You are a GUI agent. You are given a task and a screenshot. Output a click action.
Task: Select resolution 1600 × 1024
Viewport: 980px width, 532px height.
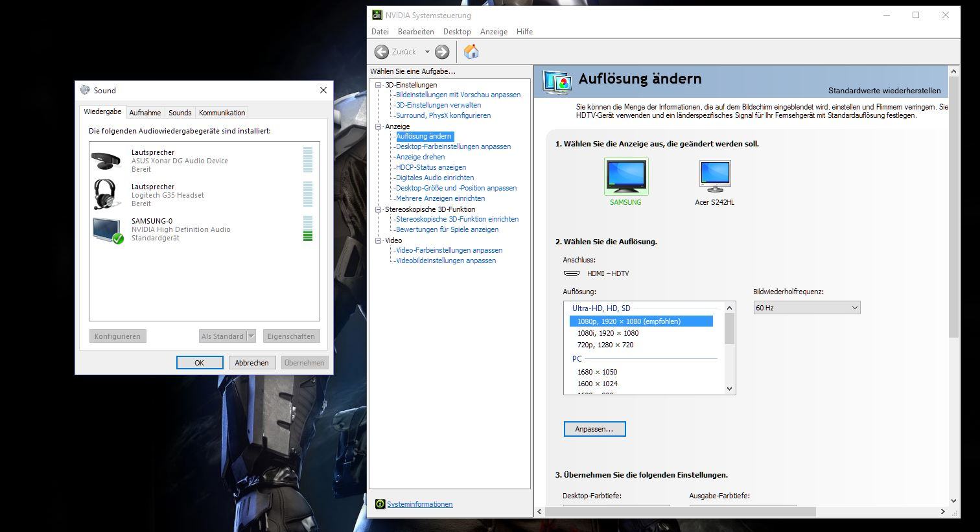(598, 384)
